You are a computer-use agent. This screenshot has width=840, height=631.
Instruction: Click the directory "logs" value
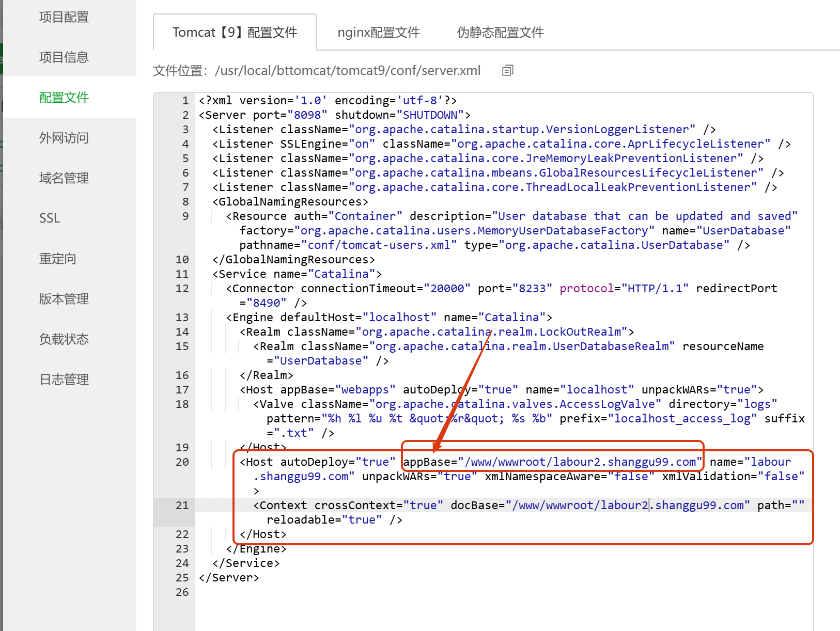click(x=757, y=404)
